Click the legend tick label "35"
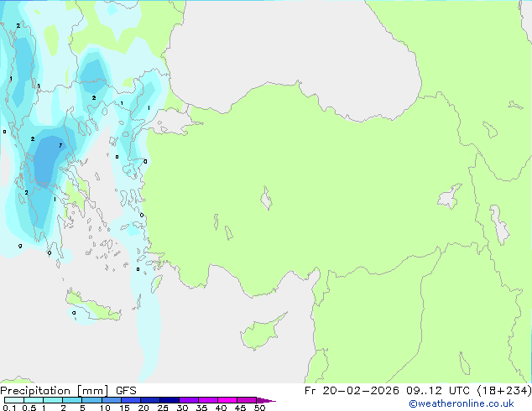532x411 pixels. 201,408
